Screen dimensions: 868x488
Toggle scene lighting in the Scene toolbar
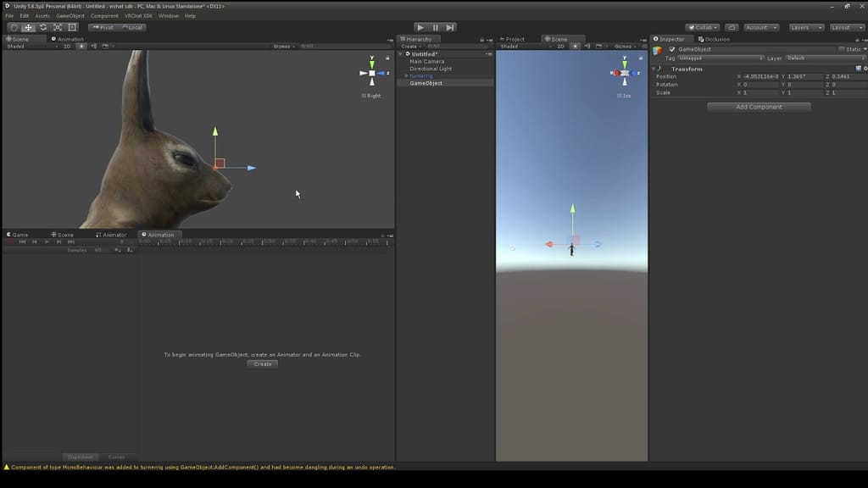coord(81,46)
